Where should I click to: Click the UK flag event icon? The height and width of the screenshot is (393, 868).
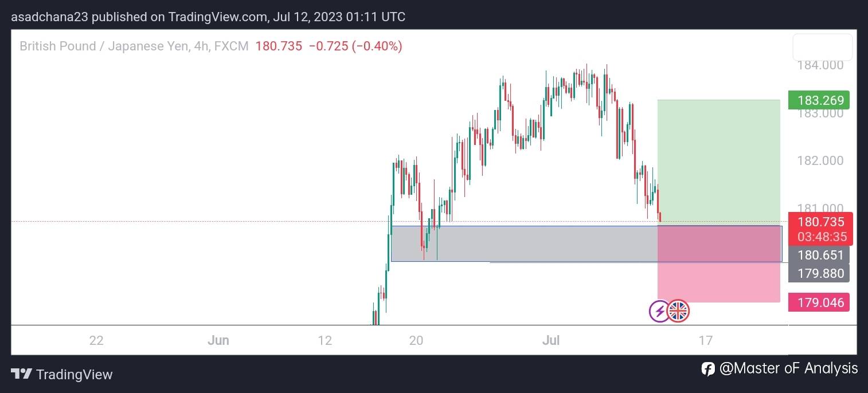678,311
